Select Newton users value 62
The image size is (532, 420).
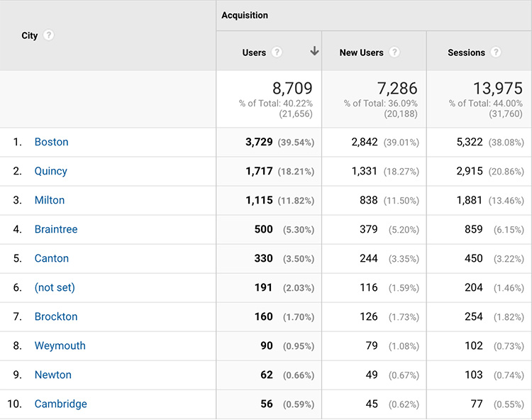267,375
